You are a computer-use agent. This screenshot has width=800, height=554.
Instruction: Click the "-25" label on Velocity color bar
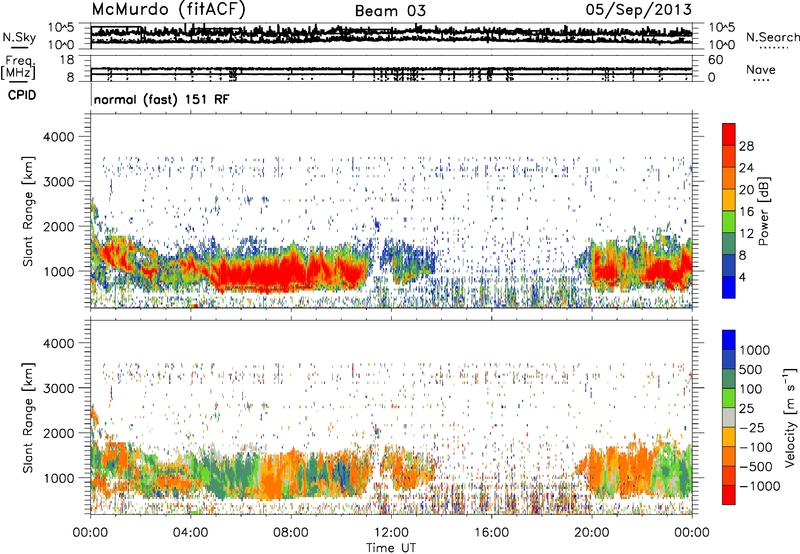[x=753, y=428]
